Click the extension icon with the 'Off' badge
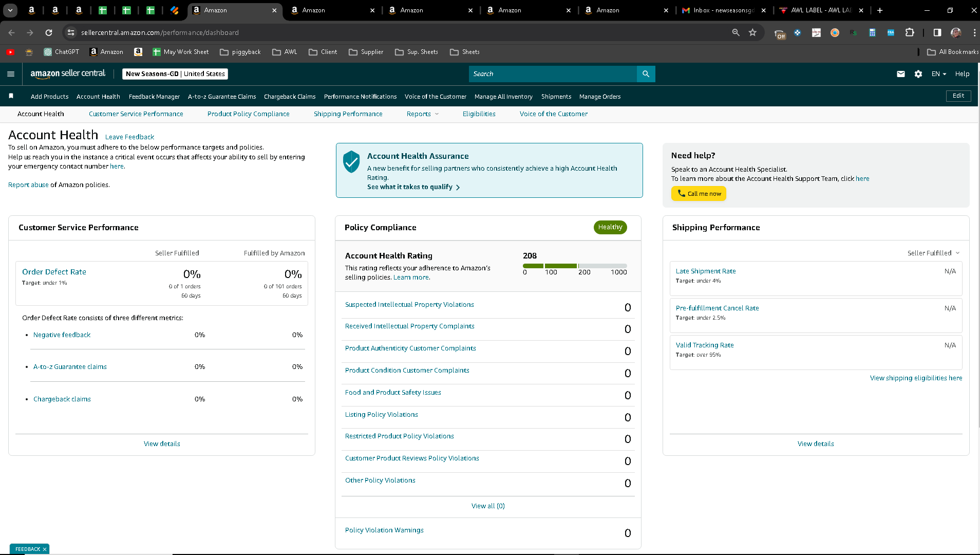Image resolution: width=980 pixels, height=555 pixels. 780,33
